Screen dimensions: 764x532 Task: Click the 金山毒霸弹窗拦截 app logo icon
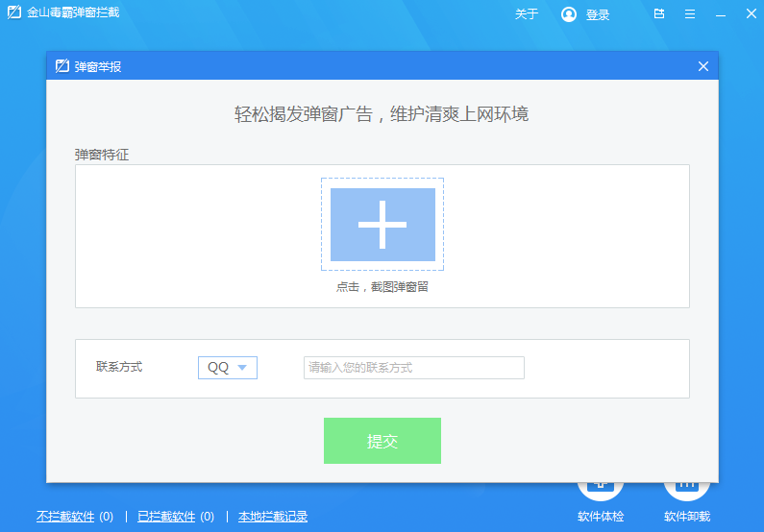[15, 14]
